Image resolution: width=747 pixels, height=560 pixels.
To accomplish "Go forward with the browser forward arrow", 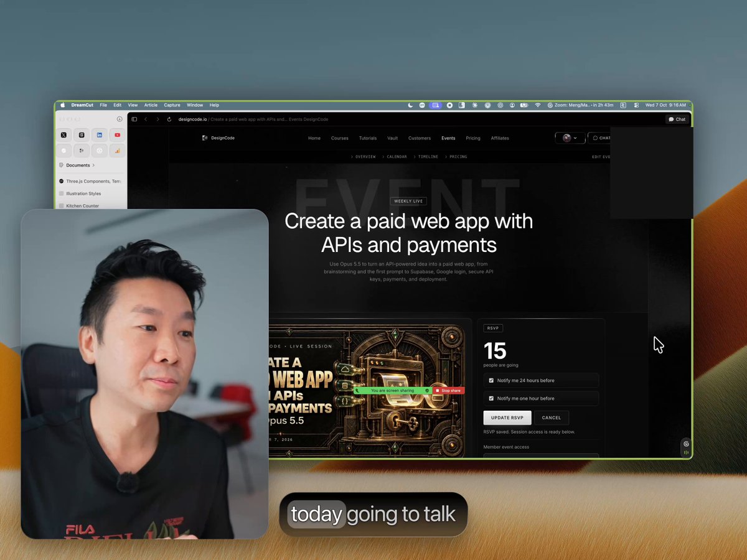I will 157,119.
